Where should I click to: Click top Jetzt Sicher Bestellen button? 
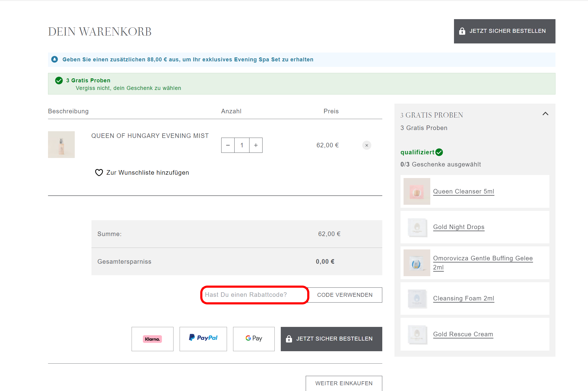505,31
